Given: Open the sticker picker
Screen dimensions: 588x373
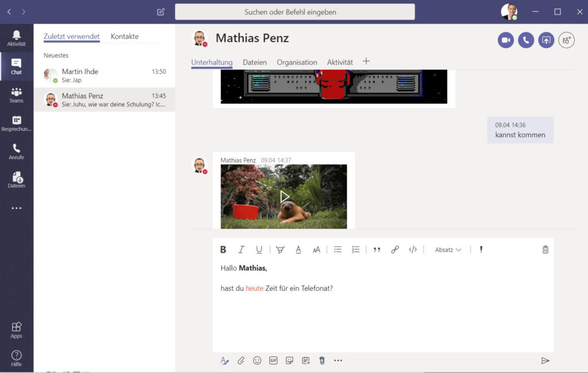Looking at the screenshot, I should coord(289,360).
